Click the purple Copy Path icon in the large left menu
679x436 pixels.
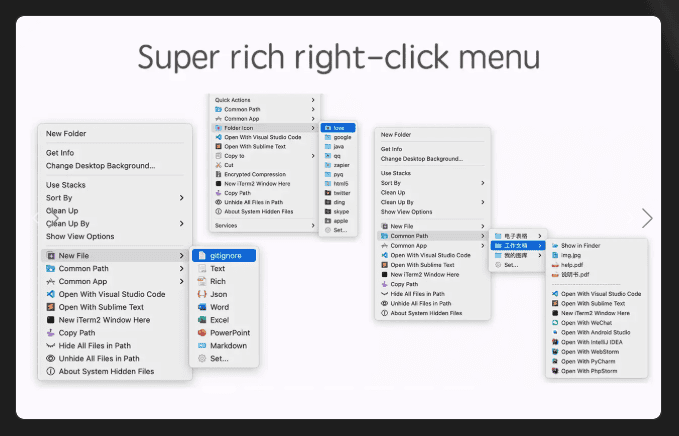[51, 333]
